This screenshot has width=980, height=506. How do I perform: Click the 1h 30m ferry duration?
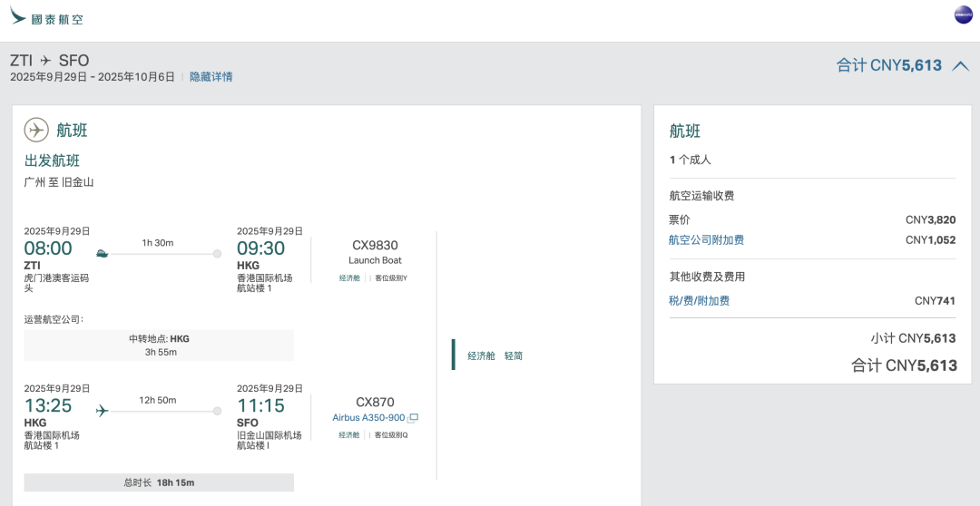(x=158, y=242)
